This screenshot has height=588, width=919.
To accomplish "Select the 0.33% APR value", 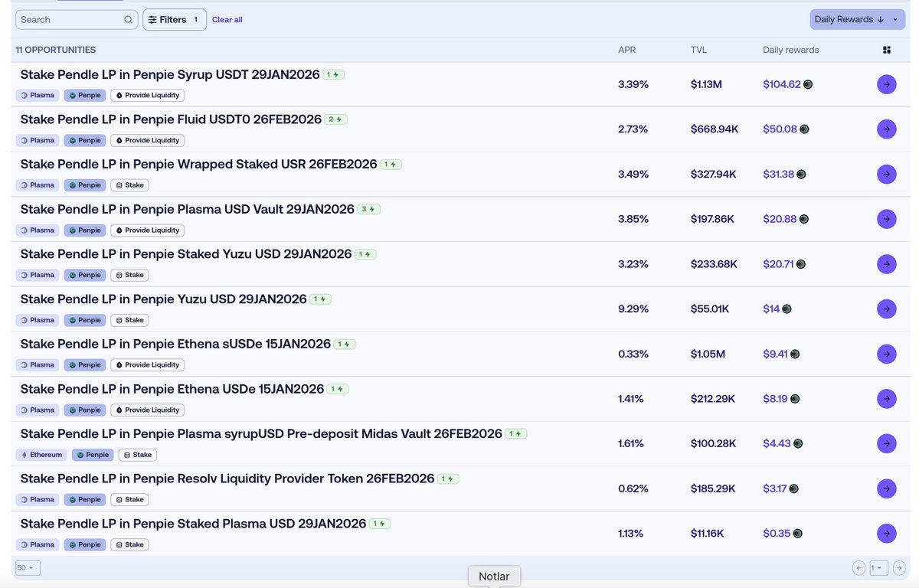I will point(633,354).
